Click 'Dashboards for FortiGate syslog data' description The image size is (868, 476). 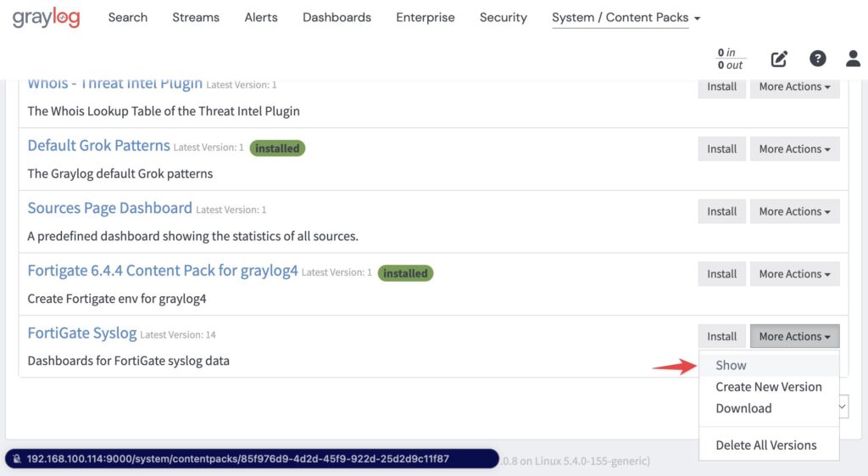click(x=129, y=361)
